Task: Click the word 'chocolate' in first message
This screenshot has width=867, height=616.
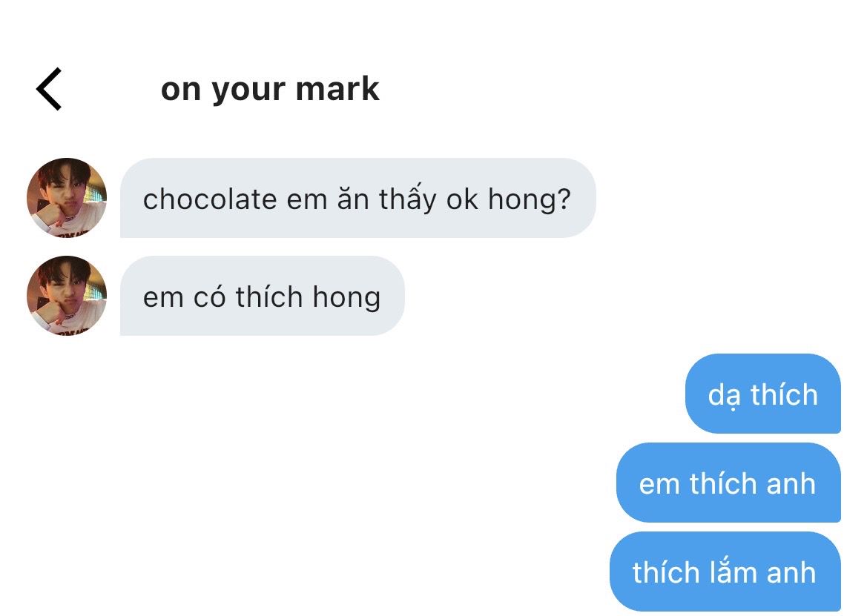Action: pos(210,199)
